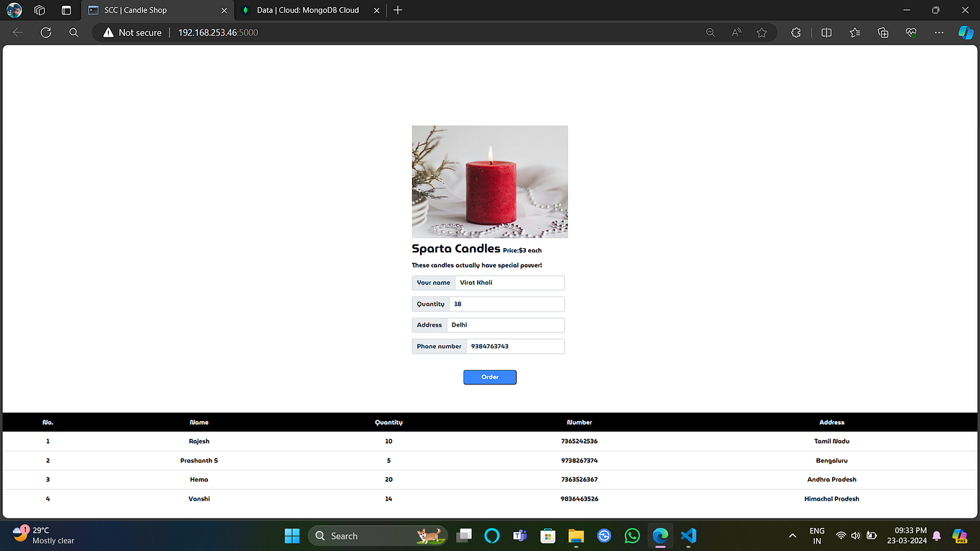
Task: Open the browser Settings ellipsis menu
Action: (x=938, y=32)
